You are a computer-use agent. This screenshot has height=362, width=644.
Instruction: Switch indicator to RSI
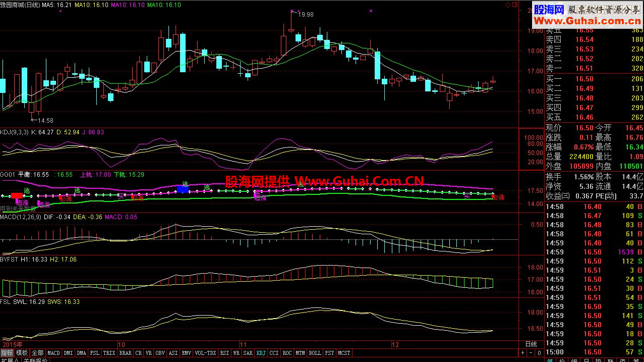click(x=225, y=353)
